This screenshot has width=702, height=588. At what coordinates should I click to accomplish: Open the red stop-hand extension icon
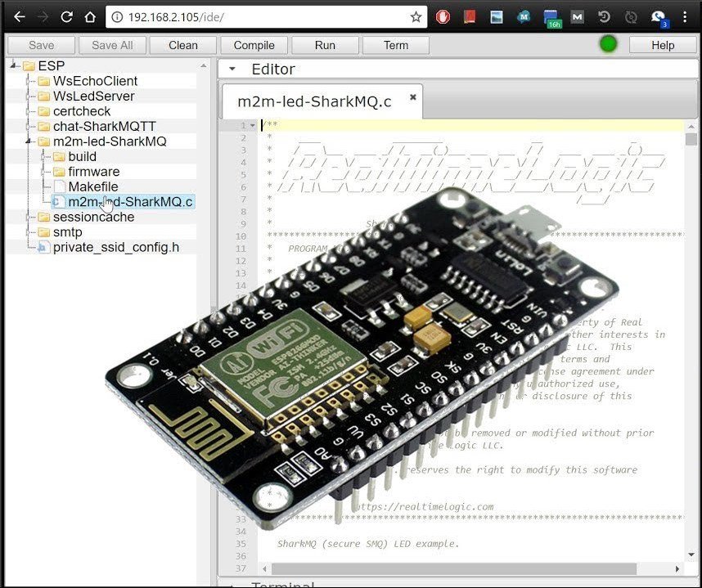click(443, 17)
